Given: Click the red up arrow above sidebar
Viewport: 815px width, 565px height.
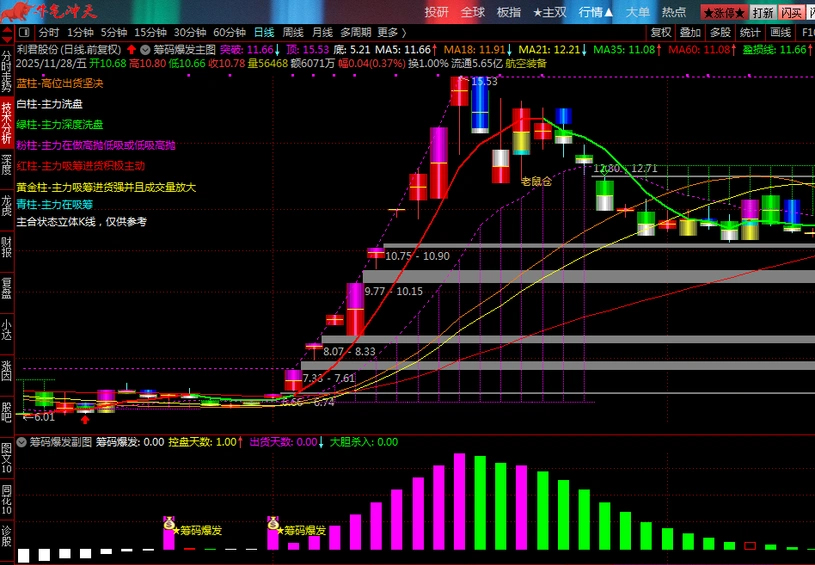Looking at the screenshot, I should tap(7, 29).
